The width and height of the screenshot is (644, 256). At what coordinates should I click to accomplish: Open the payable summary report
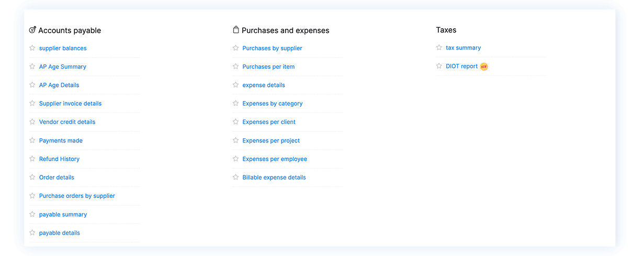click(63, 215)
